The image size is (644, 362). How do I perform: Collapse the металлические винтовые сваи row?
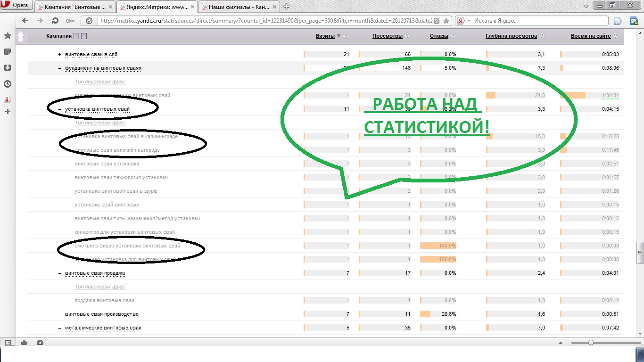(x=59, y=328)
